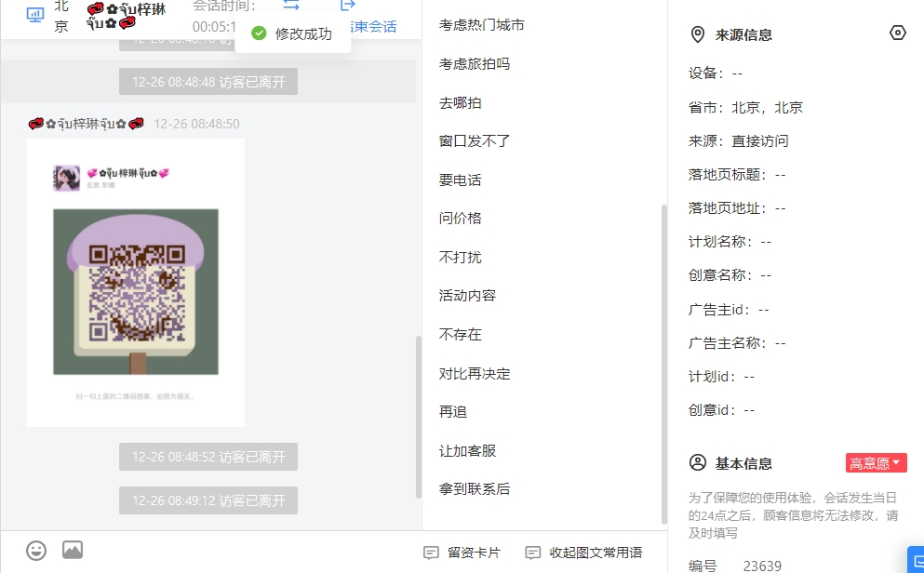Click the 省市：北京，北京 field

tap(745, 108)
